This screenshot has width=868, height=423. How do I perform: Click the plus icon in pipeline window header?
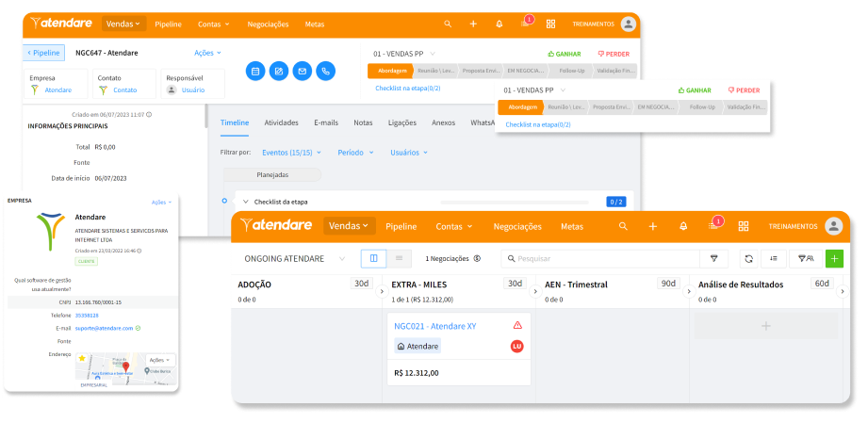pyautogui.click(x=653, y=226)
